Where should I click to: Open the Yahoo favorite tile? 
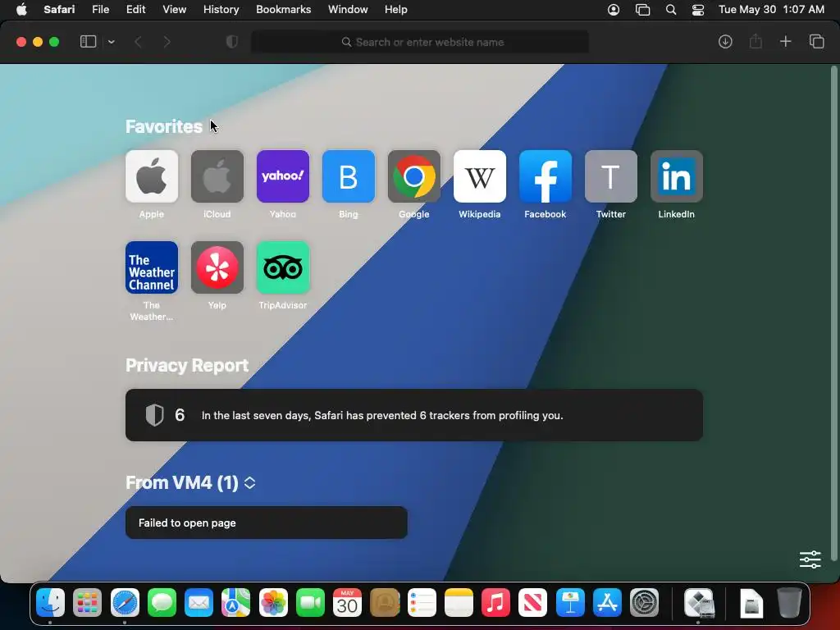click(283, 176)
